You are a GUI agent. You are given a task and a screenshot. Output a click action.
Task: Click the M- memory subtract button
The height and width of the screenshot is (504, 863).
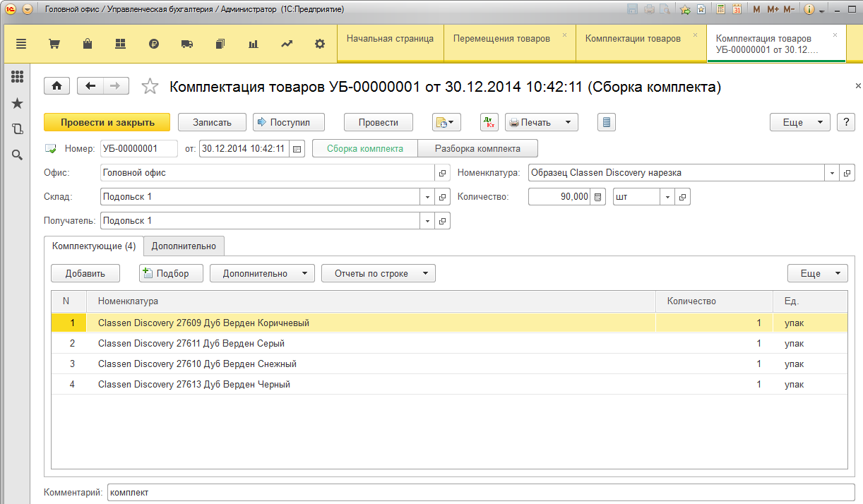[789, 9]
